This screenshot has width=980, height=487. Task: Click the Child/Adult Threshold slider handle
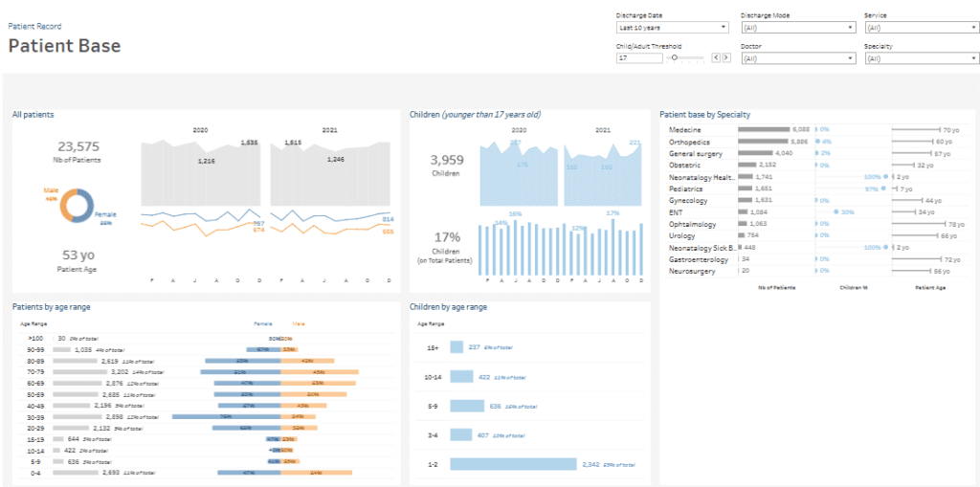pos(675,57)
